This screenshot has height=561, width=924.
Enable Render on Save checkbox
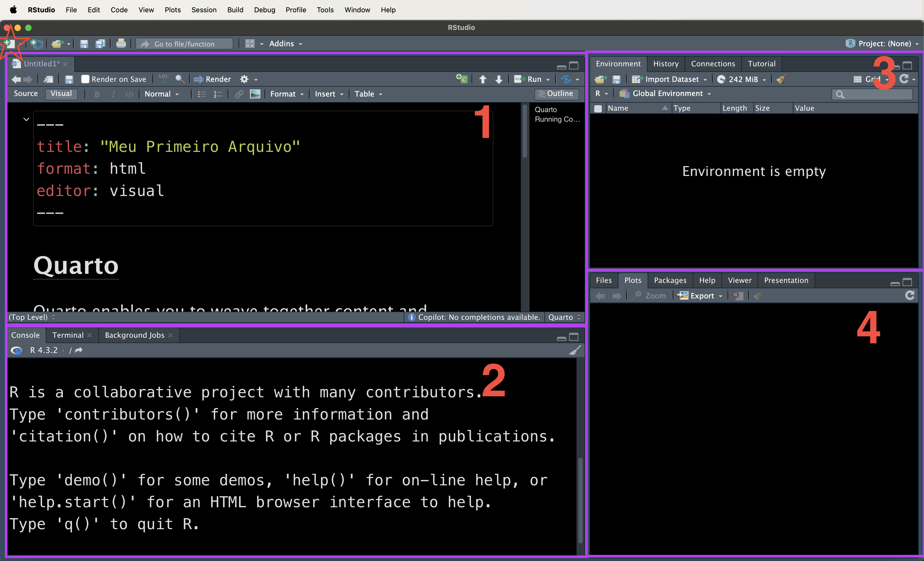click(x=85, y=79)
